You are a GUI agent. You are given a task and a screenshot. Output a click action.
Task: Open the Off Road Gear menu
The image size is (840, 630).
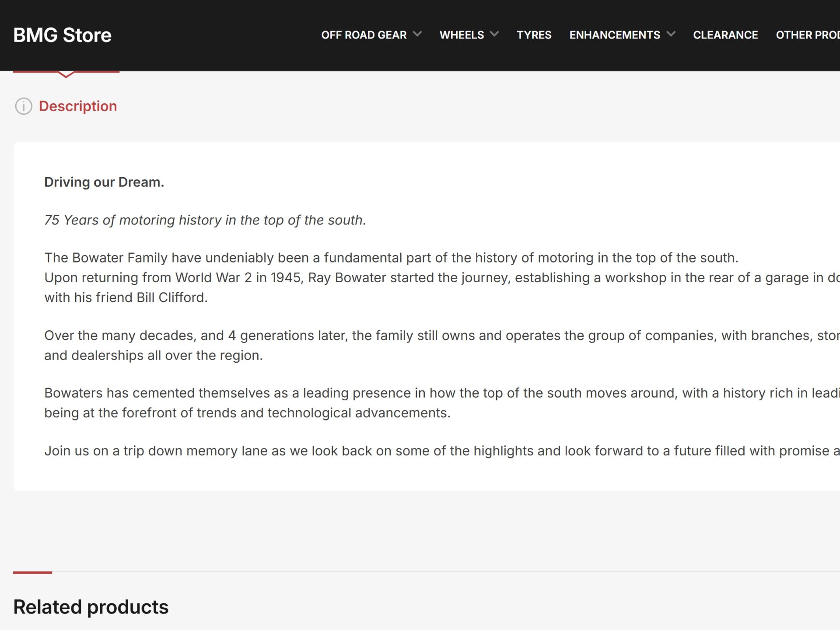pos(364,35)
